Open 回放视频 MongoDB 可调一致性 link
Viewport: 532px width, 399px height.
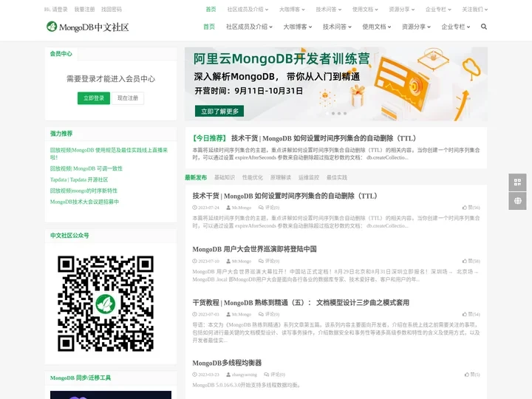[x=86, y=168]
